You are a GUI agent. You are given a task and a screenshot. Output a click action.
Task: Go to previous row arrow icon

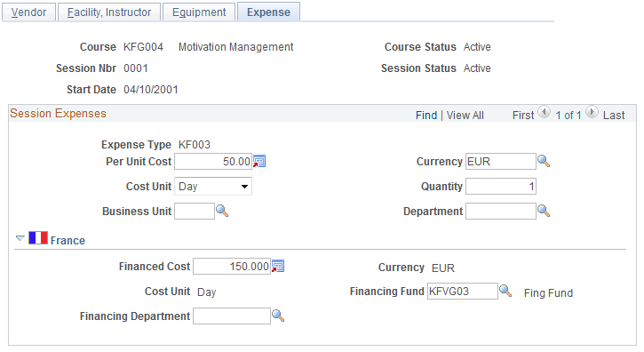tap(545, 112)
